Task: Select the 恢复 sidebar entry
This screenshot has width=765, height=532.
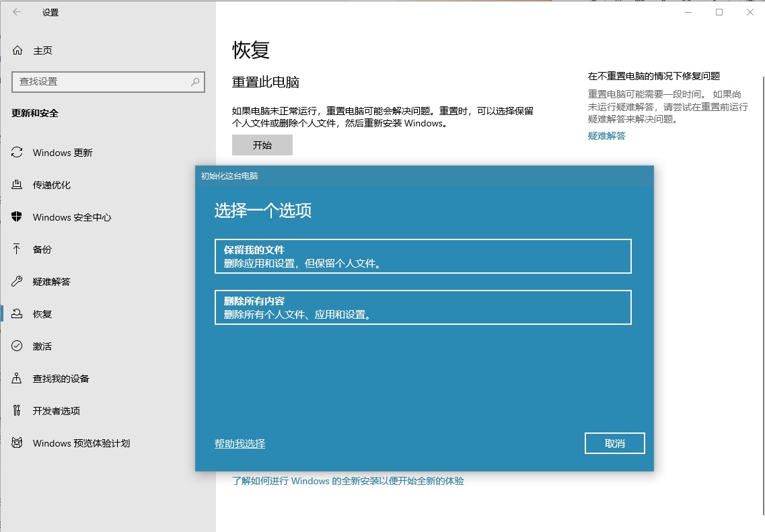Action: 40,313
